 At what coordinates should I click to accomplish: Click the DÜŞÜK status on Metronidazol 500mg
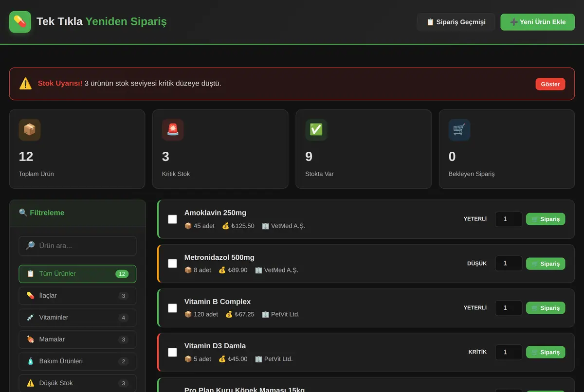[477, 264]
